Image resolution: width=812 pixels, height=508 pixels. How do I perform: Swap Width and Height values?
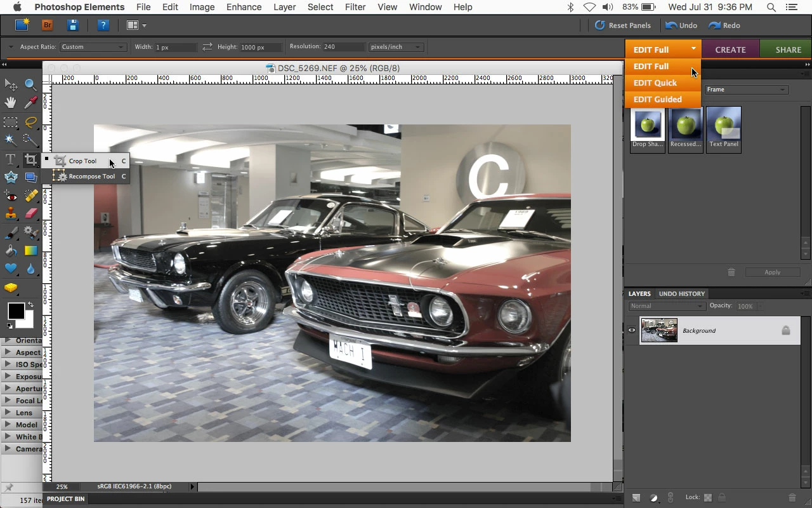[x=207, y=47]
